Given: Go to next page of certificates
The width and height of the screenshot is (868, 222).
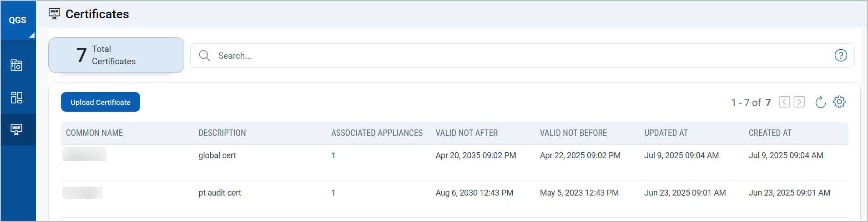Looking at the screenshot, I should tap(799, 102).
